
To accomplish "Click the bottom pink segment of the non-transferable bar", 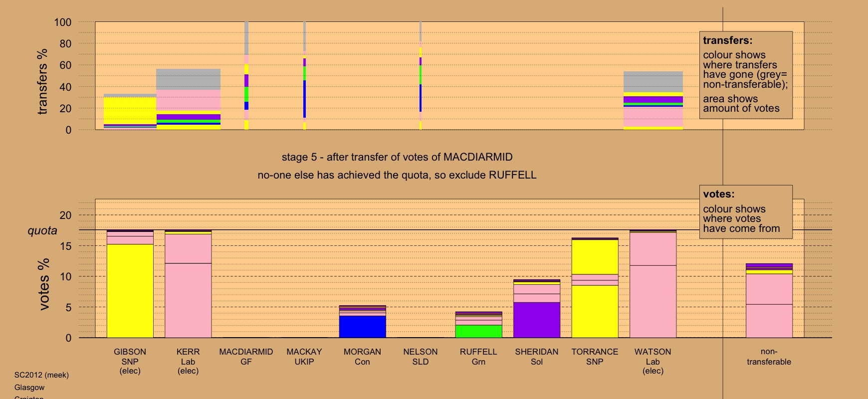I will point(769,321).
